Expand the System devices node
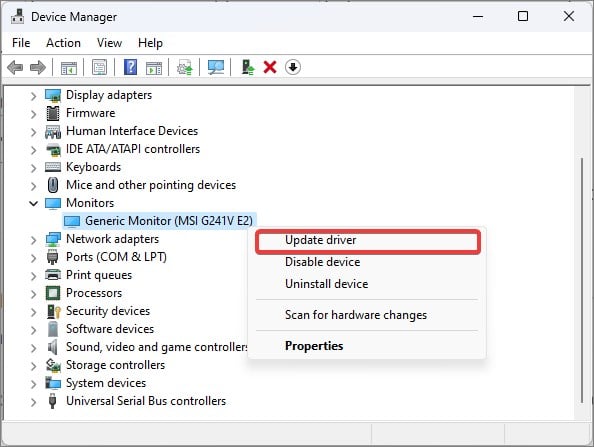This screenshot has height=447, width=594. [x=33, y=384]
